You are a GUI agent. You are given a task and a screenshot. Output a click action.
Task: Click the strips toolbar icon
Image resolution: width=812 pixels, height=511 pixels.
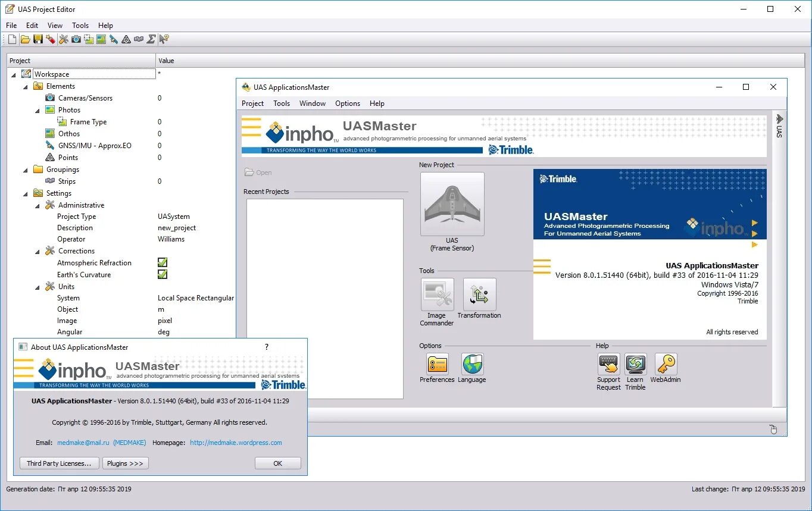point(139,39)
